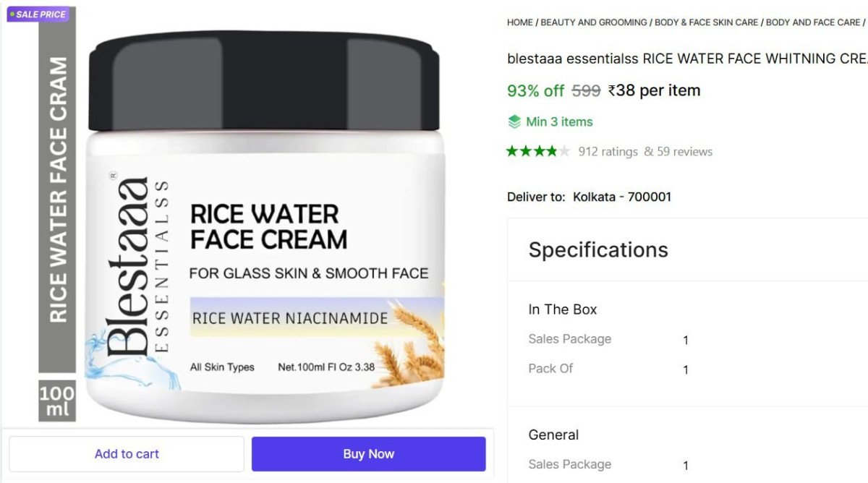Open the Specifications section header
Screen dimensions: 868x483
(x=598, y=249)
